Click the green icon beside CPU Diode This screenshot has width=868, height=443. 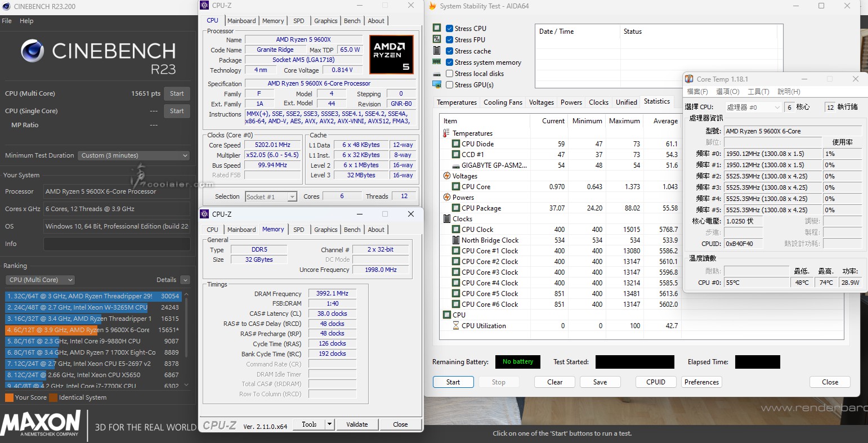click(456, 144)
